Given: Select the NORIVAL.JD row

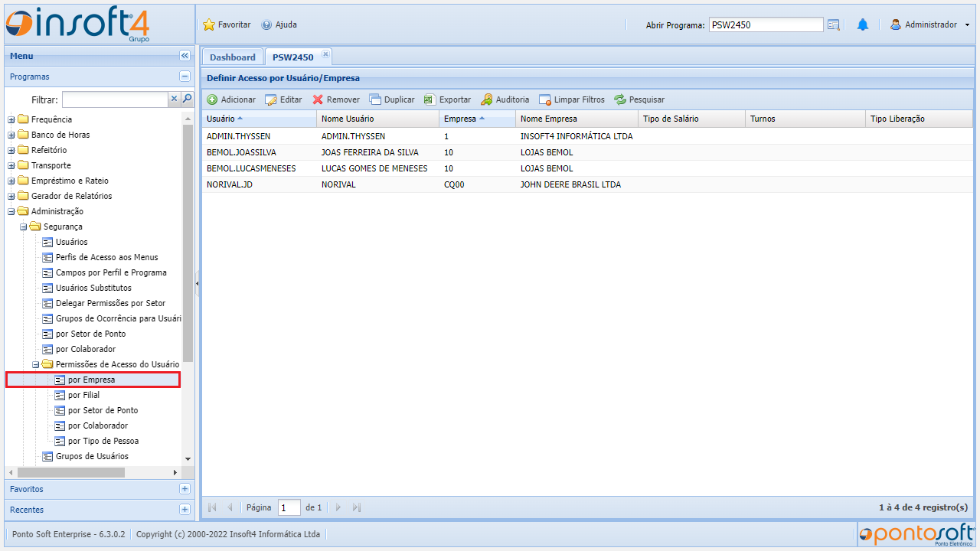Looking at the screenshot, I should [x=383, y=184].
